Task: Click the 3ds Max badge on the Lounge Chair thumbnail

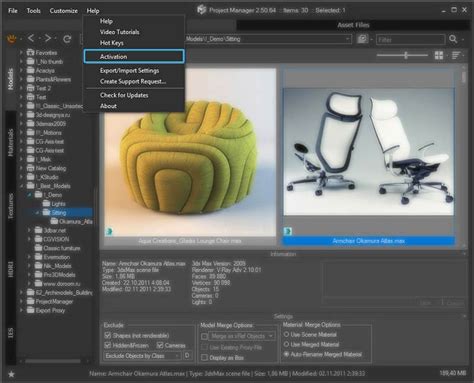Action: [109, 231]
